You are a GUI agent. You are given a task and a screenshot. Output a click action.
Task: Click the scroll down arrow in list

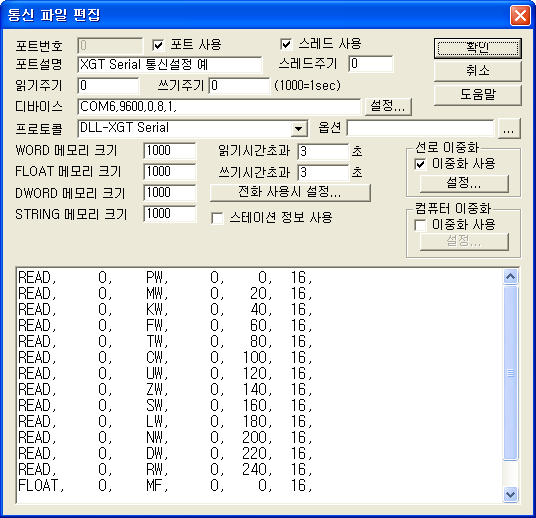(x=510, y=494)
